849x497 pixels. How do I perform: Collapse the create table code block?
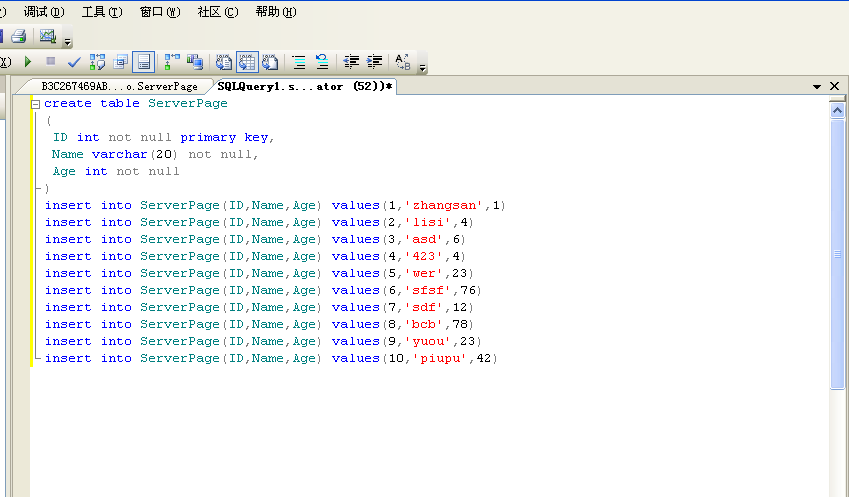click(x=36, y=104)
